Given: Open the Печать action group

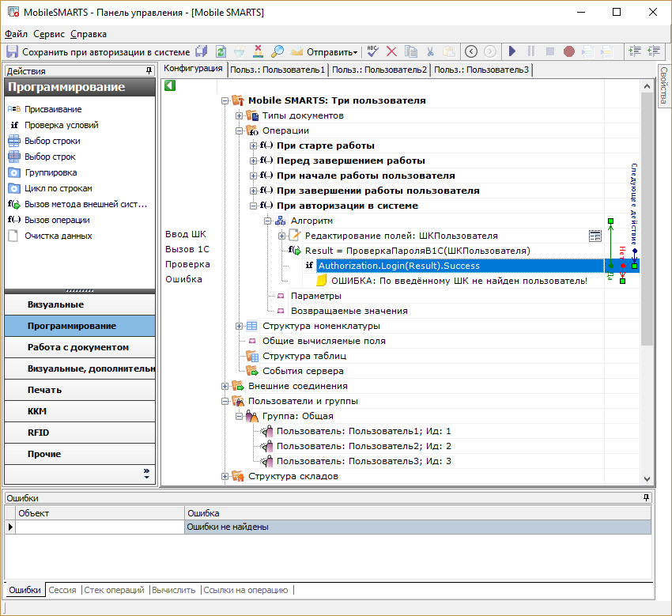Looking at the screenshot, I should coord(80,390).
